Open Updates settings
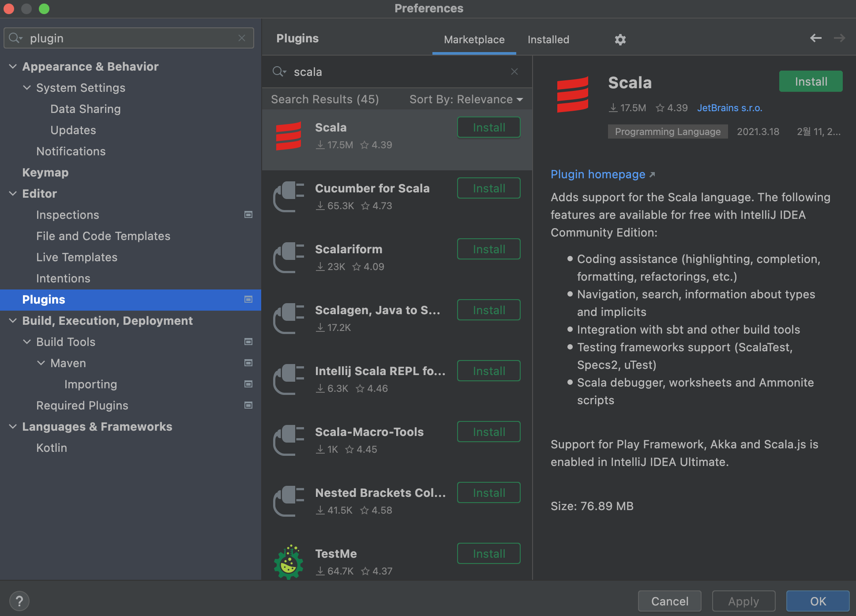The width and height of the screenshot is (856, 616). pyautogui.click(x=73, y=130)
